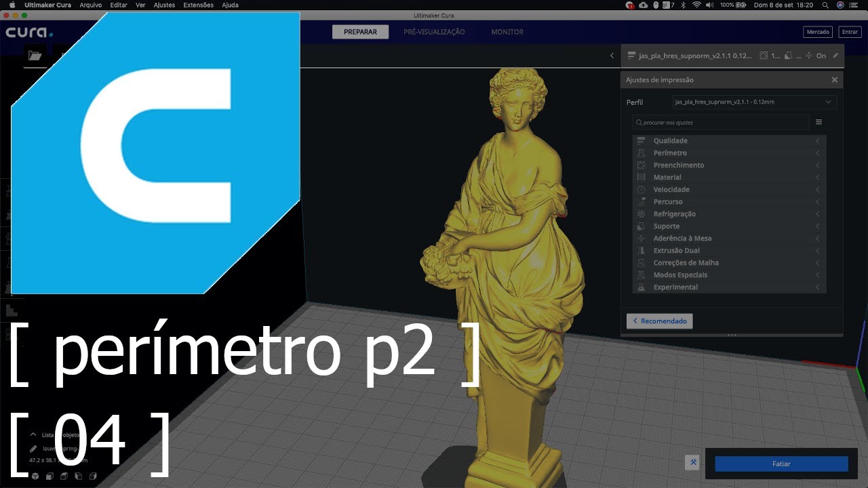Image resolution: width=868 pixels, height=488 pixels.
Task: Open the Wi-Fi status menu
Action: point(696,5)
